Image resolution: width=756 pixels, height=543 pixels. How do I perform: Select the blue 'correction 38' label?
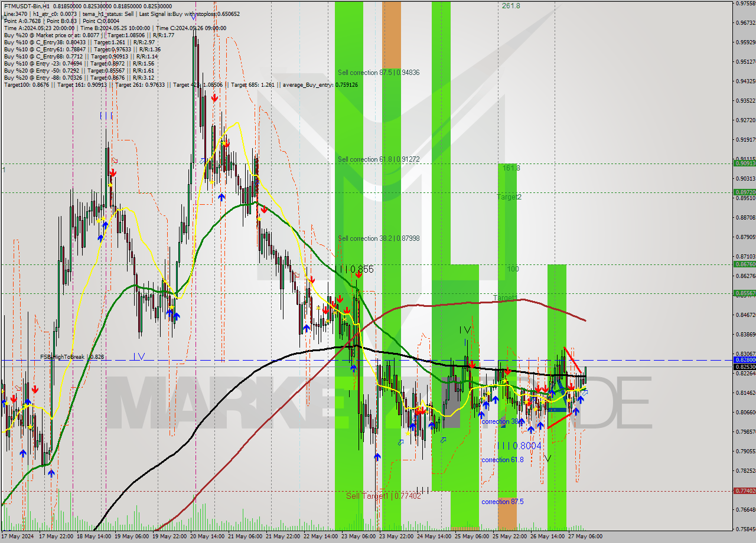(x=501, y=421)
